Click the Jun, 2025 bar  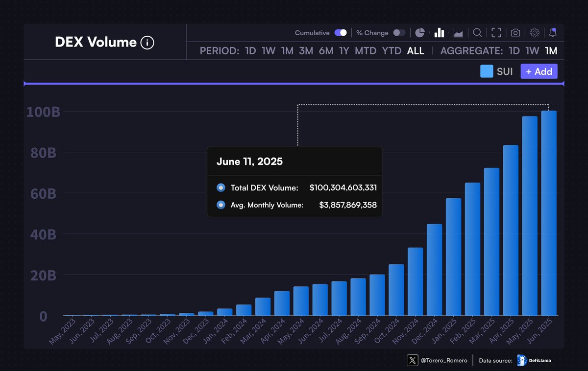(x=548, y=213)
